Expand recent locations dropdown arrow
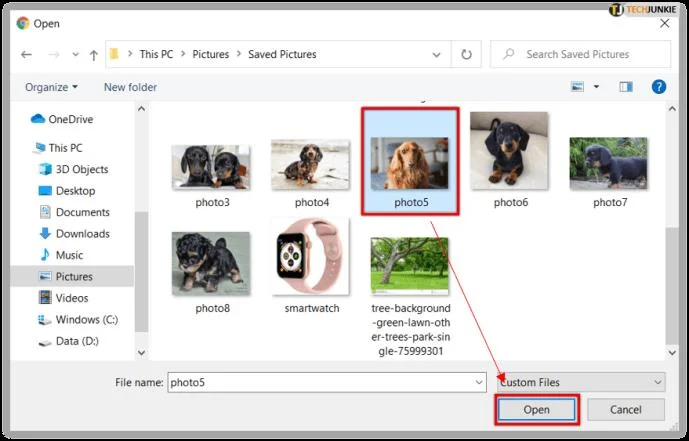 point(75,54)
